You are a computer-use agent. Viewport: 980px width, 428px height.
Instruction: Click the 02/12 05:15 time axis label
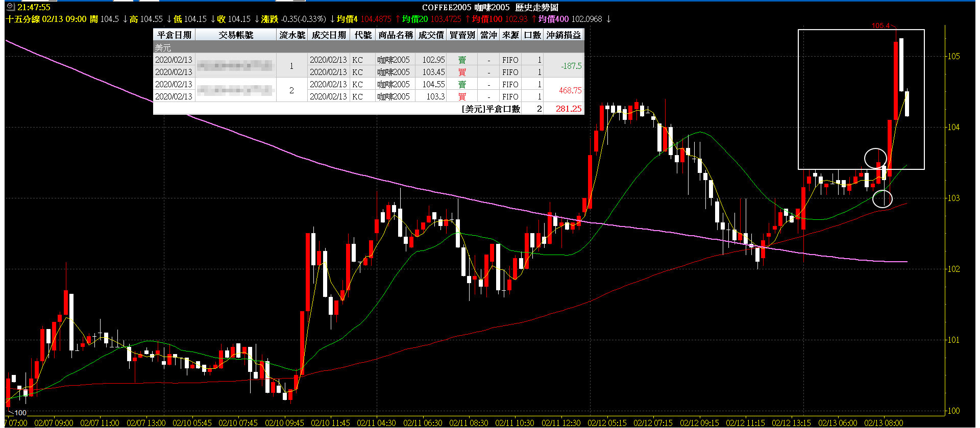(x=607, y=423)
